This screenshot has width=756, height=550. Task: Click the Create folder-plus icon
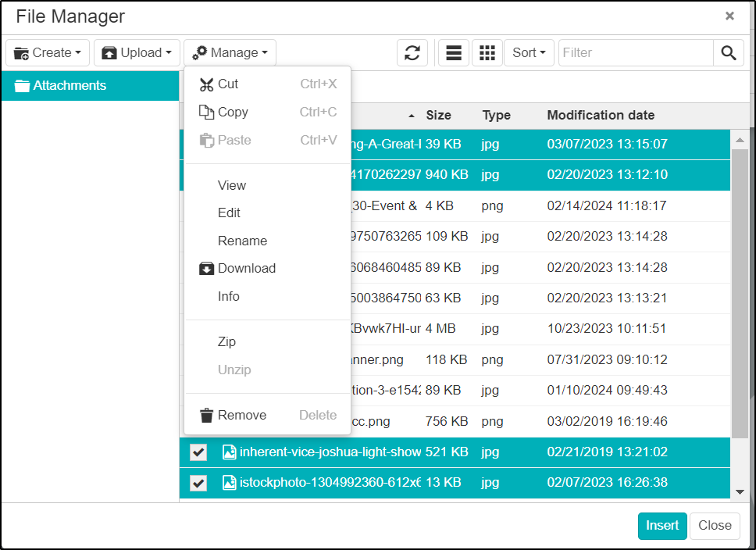point(21,53)
